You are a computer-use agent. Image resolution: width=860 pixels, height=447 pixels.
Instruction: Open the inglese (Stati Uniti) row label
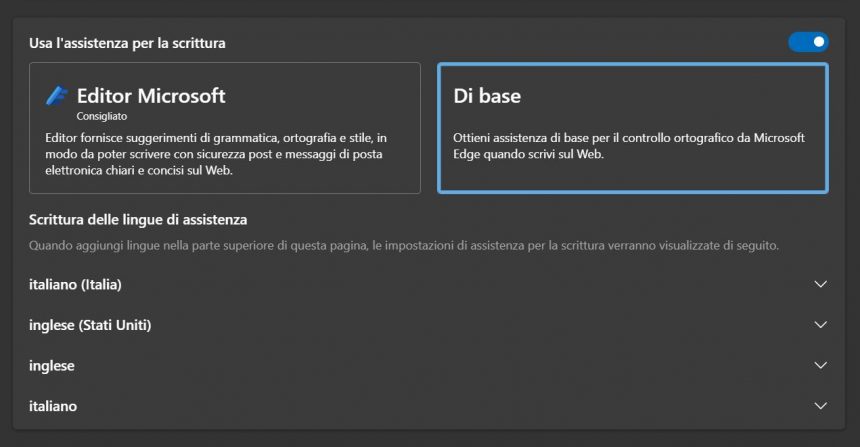pyautogui.click(x=90, y=325)
